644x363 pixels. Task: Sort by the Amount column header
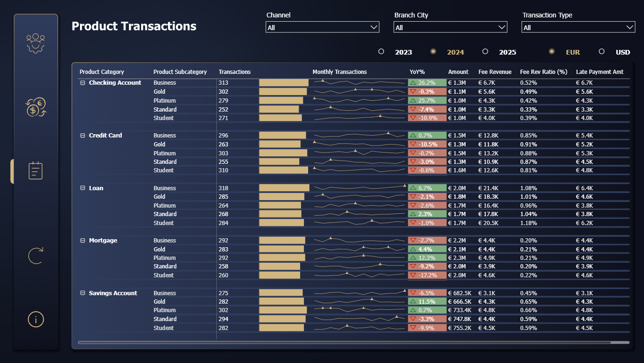tap(458, 72)
